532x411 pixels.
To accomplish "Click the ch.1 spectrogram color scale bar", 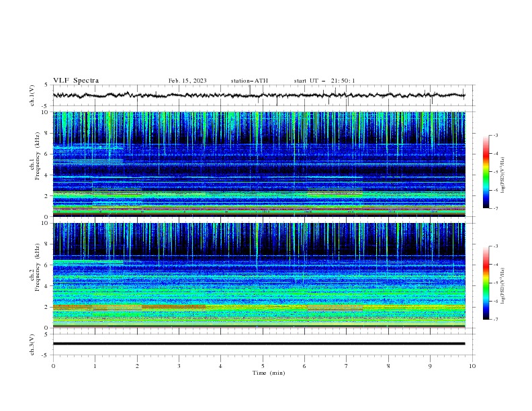I will click(x=486, y=171).
